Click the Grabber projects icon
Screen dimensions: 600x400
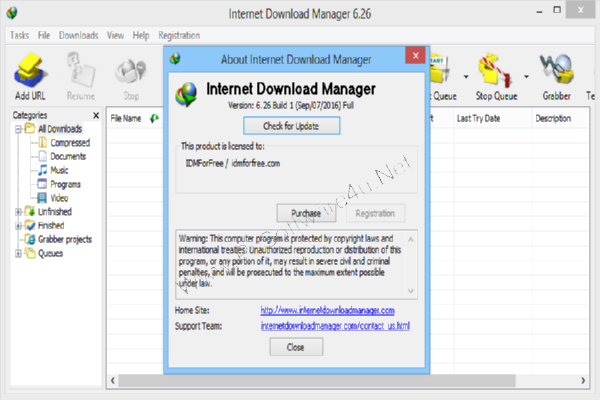(x=30, y=240)
